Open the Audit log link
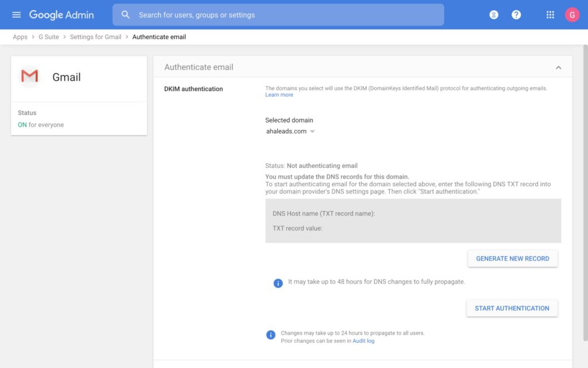Screen dimensions: 588x368 (363, 340)
